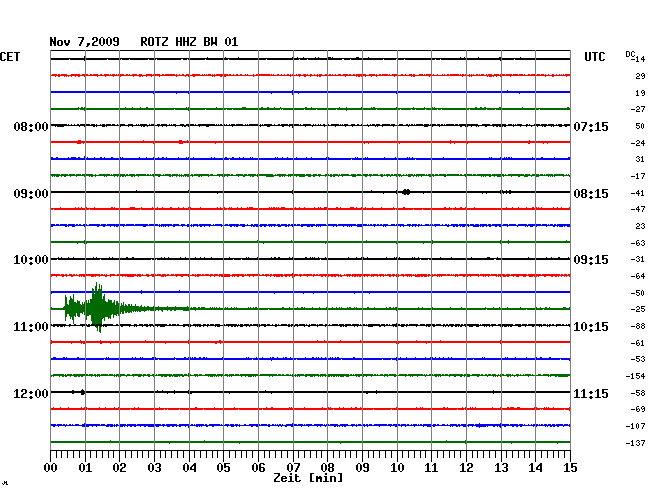This screenshot has width=650, height=494.
Task: Click minute tick label "03" on the axis
Action: [x=154, y=467]
